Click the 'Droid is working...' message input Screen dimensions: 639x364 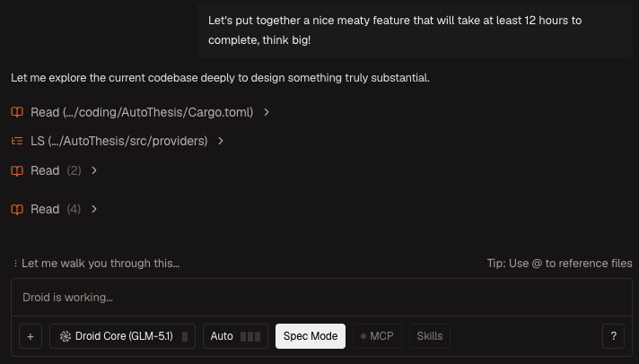(321, 298)
